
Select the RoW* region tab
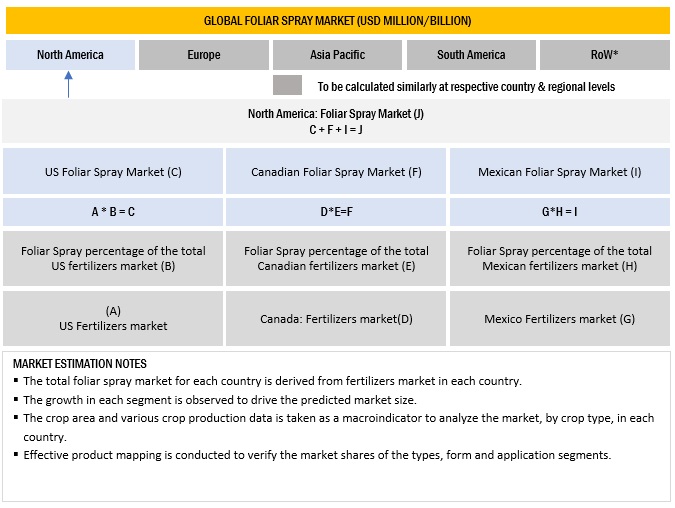tap(605, 55)
